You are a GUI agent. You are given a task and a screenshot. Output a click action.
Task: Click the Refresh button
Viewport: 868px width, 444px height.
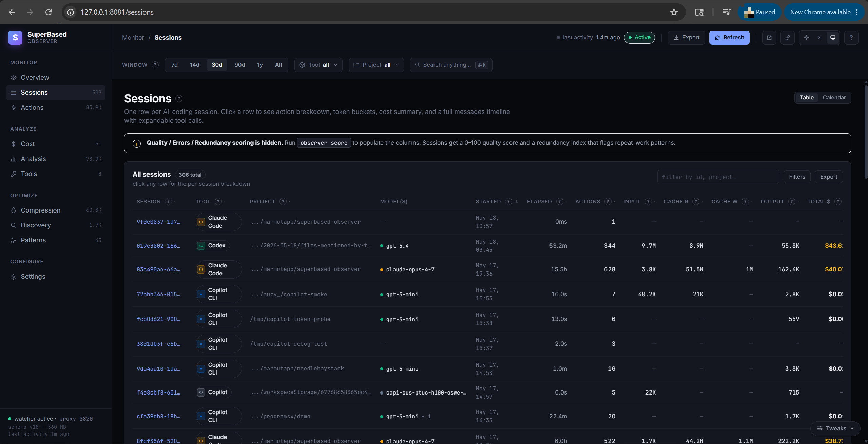pyautogui.click(x=729, y=38)
